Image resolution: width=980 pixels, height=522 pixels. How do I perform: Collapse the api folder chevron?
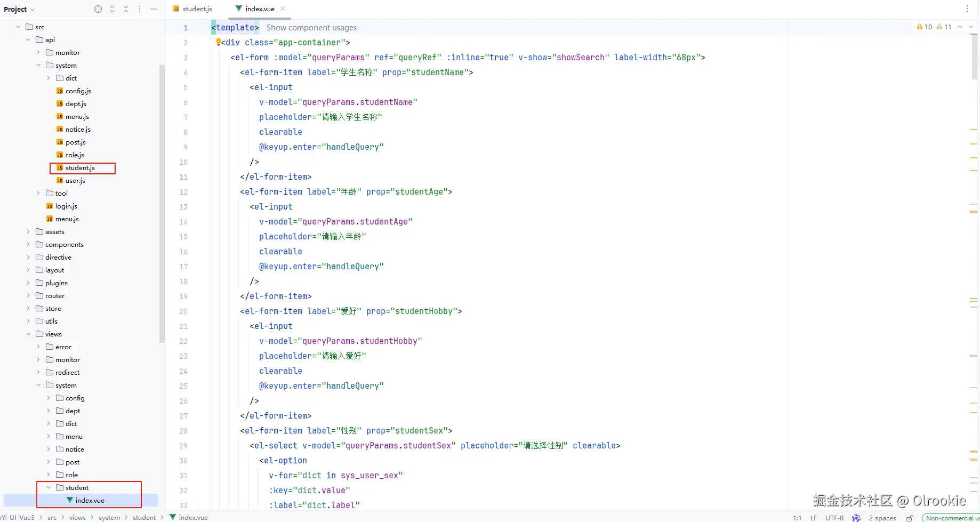click(28, 39)
